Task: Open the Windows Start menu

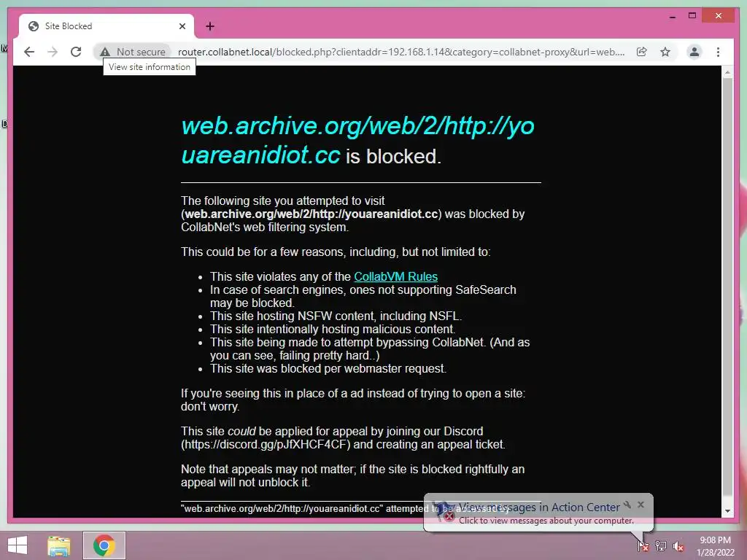Action: [18, 545]
